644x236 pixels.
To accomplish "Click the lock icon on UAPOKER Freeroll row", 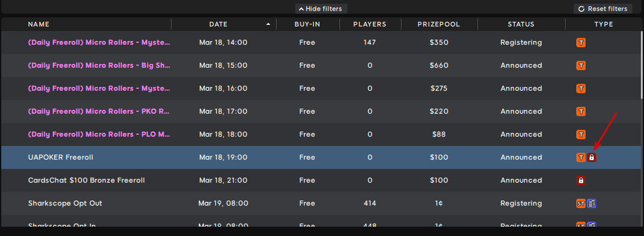I will tap(591, 157).
